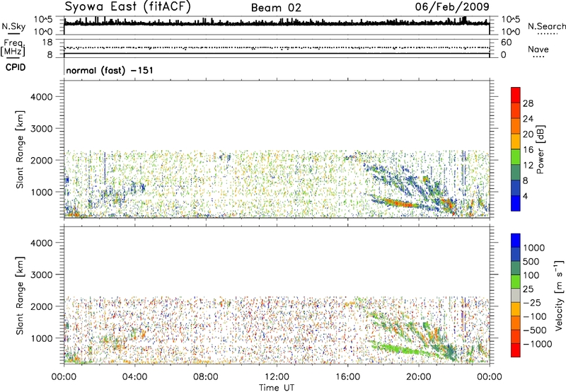Click the noise trace in the N.Sky panel

point(277,23)
